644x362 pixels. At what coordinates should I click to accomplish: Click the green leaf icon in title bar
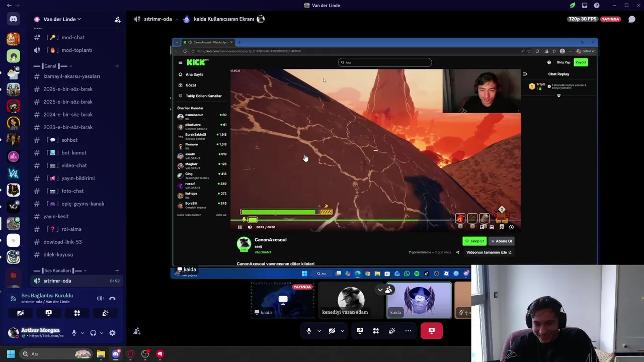pyautogui.click(x=573, y=6)
